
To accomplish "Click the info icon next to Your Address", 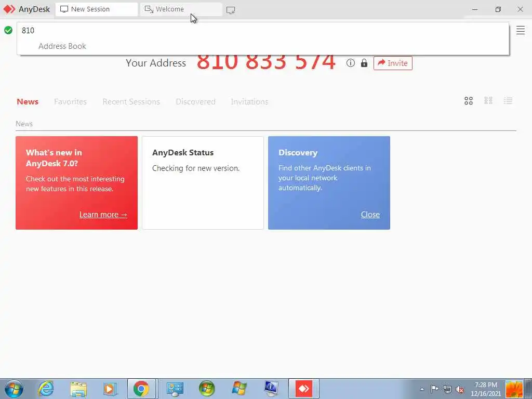I will pyautogui.click(x=351, y=63).
